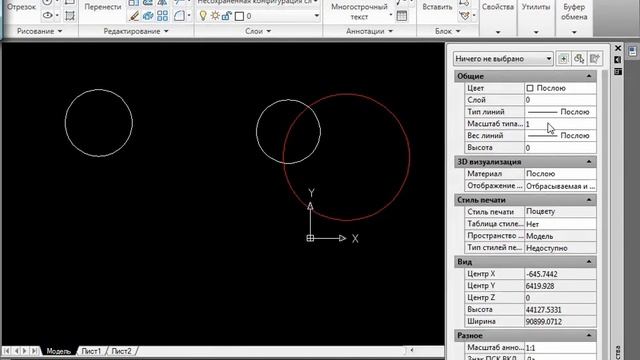Viewport: 640px width, 360px height.
Task: Select the array (four squares) tool
Action: tap(162, 16)
